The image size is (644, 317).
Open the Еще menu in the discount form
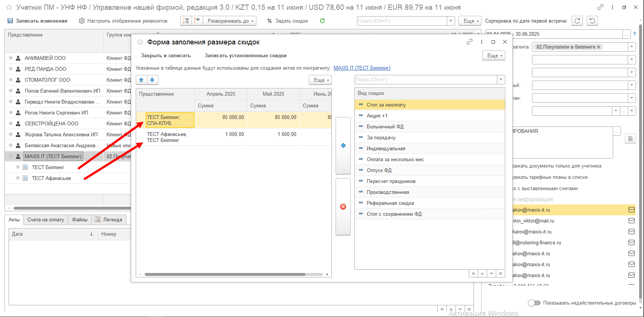point(494,55)
